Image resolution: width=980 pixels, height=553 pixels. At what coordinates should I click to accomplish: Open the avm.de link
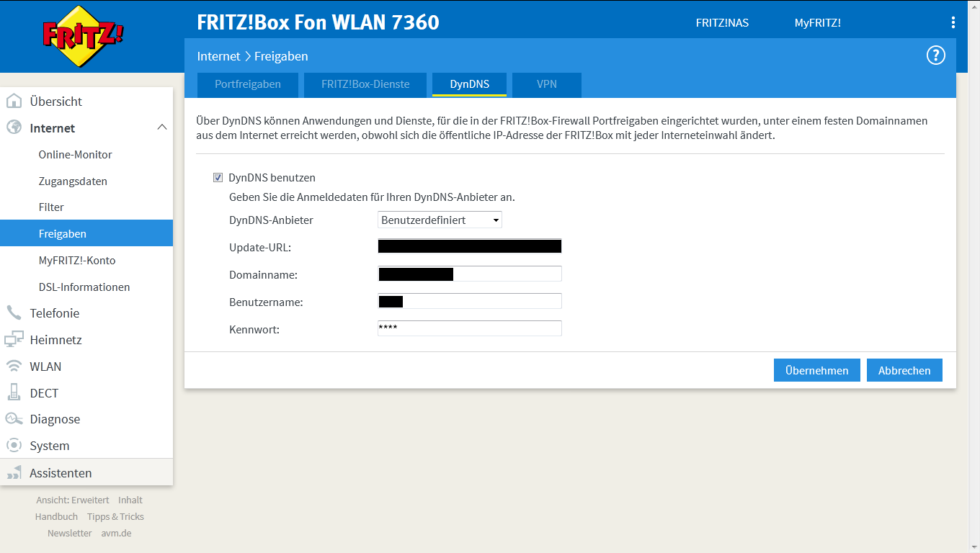click(116, 533)
